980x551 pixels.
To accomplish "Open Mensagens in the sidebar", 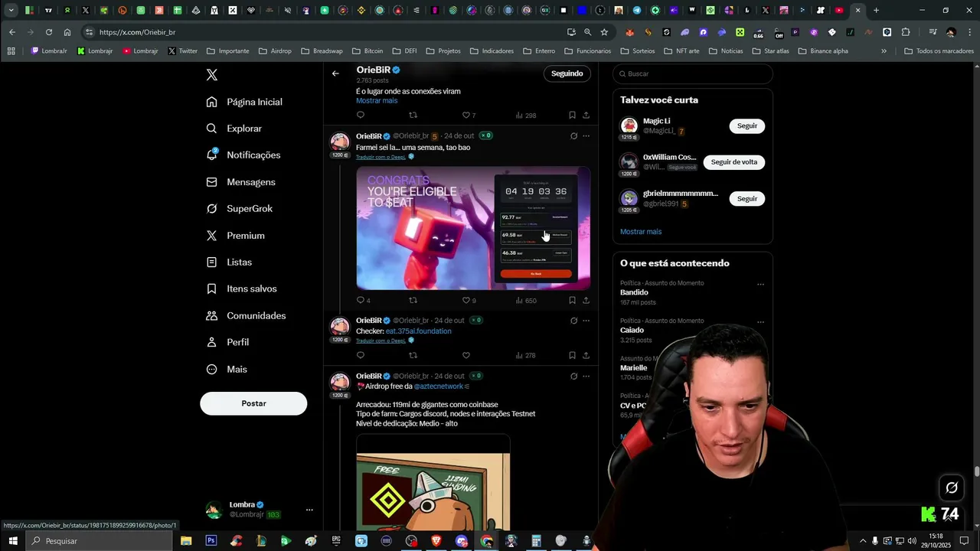I will (241, 182).
